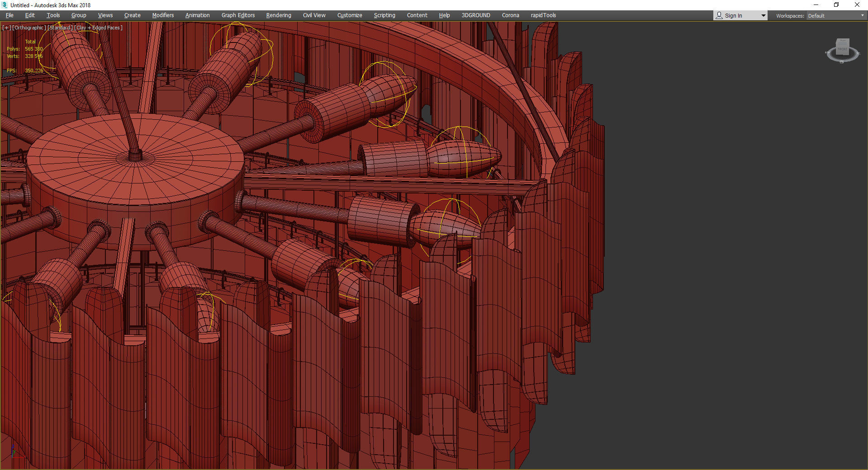Screen dimensions: 868x470
Task: Open the Animation menu
Action: point(198,15)
